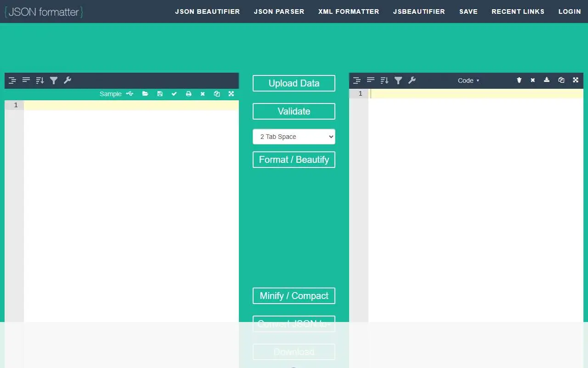
Task: Open the 2 Tab Space indentation dropdown
Action: coord(294,137)
